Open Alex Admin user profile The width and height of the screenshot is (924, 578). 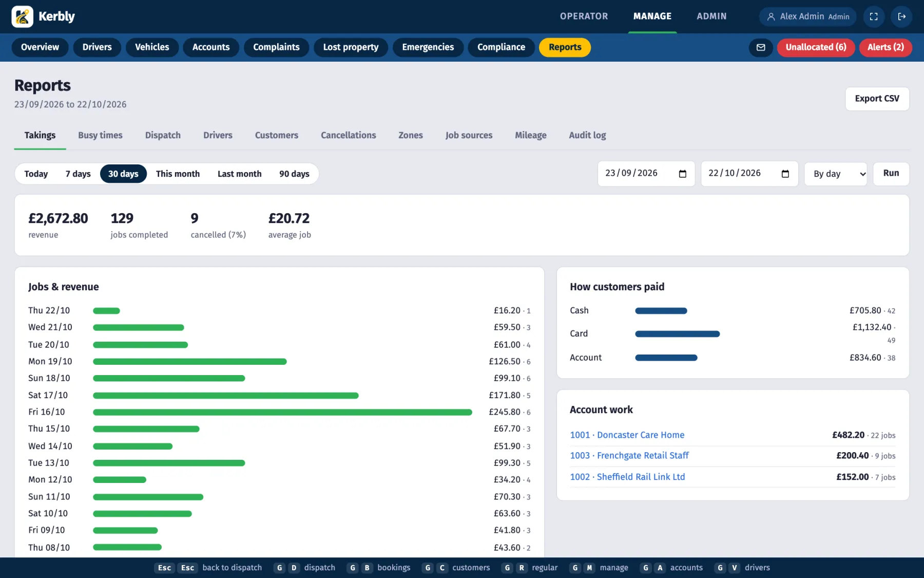click(x=808, y=16)
